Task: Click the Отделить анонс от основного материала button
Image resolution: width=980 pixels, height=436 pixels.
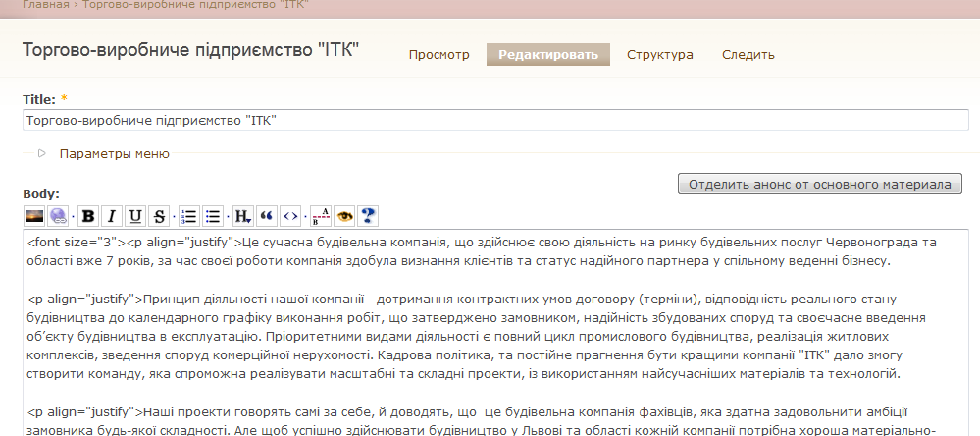Action: [x=819, y=184]
